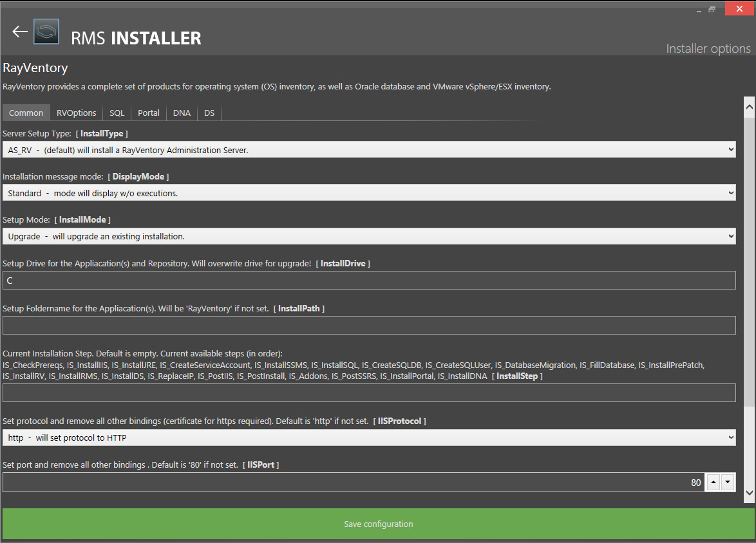Decrease the IIS port value
The width and height of the screenshot is (756, 543).
tap(728, 482)
